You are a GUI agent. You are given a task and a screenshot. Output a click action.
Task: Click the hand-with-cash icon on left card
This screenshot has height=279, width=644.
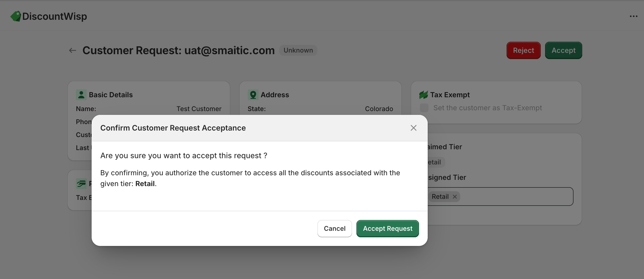click(x=81, y=184)
